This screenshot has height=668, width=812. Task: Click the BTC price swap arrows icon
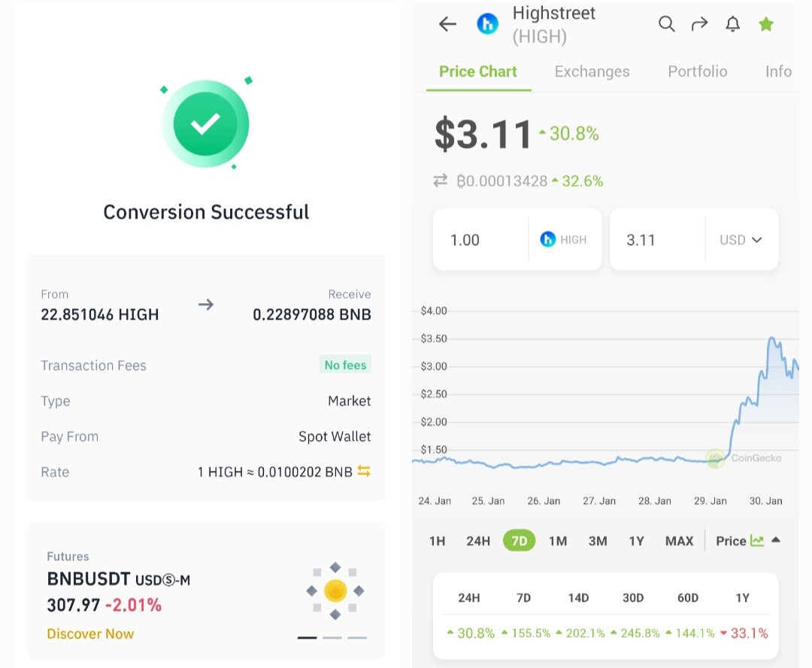tap(440, 181)
